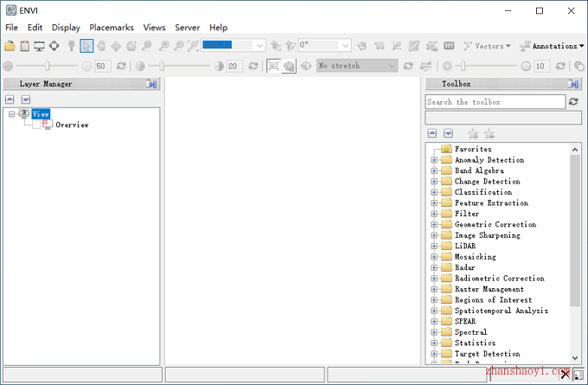Screen dimensions: 588x385
Task: Click the transparency slider handle
Action: [463, 66]
